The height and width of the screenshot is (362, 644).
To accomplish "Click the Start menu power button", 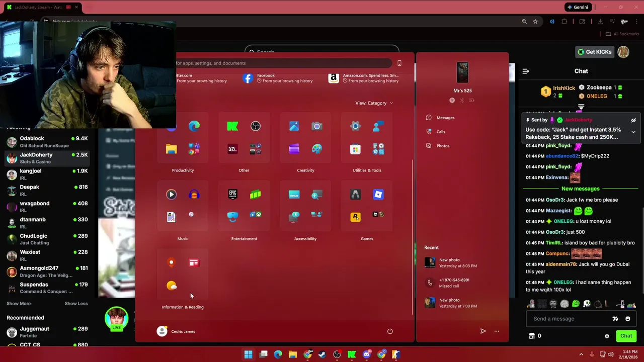I will [390, 331].
